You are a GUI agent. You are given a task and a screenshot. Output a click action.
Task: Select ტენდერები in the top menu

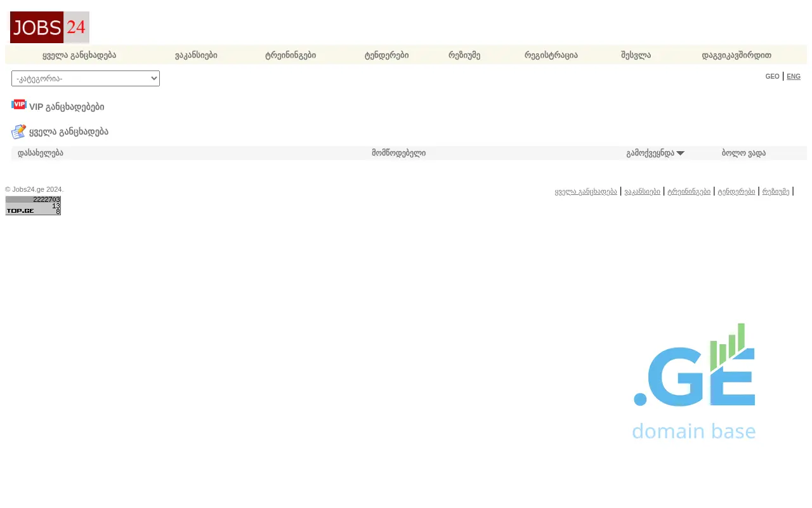pyautogui.click(x=386, y=55)
